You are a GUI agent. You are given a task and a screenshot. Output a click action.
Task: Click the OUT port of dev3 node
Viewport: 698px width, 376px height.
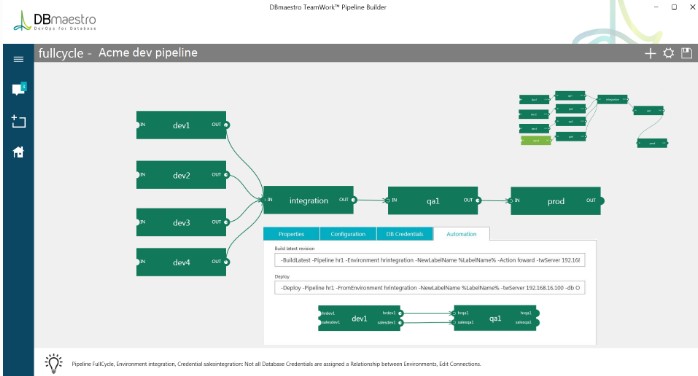pos(226,222)
